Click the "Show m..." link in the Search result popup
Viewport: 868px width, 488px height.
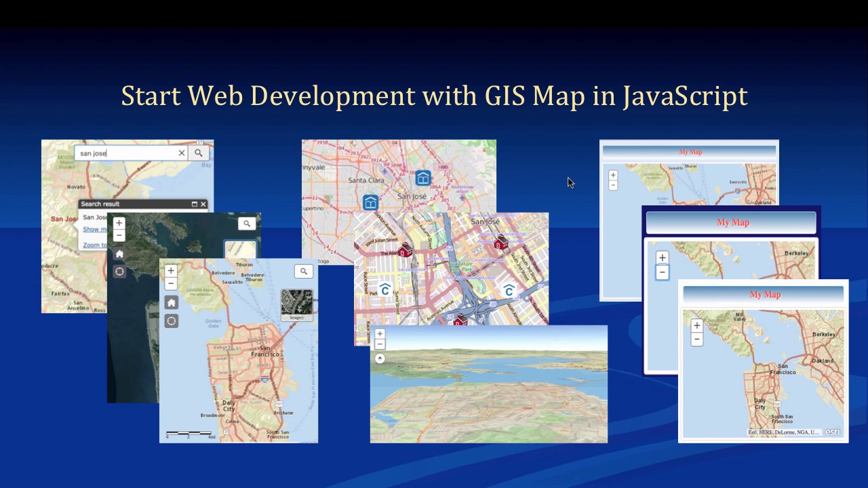pos(94,229)
